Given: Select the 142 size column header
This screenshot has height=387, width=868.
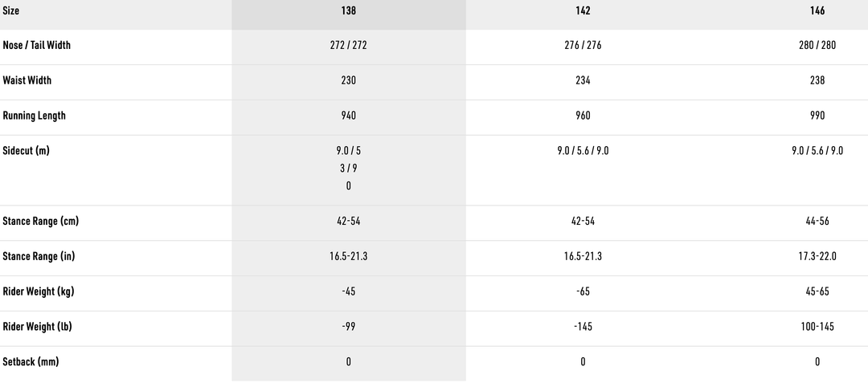Looking at the screenshot, I should tap(583, 10).
